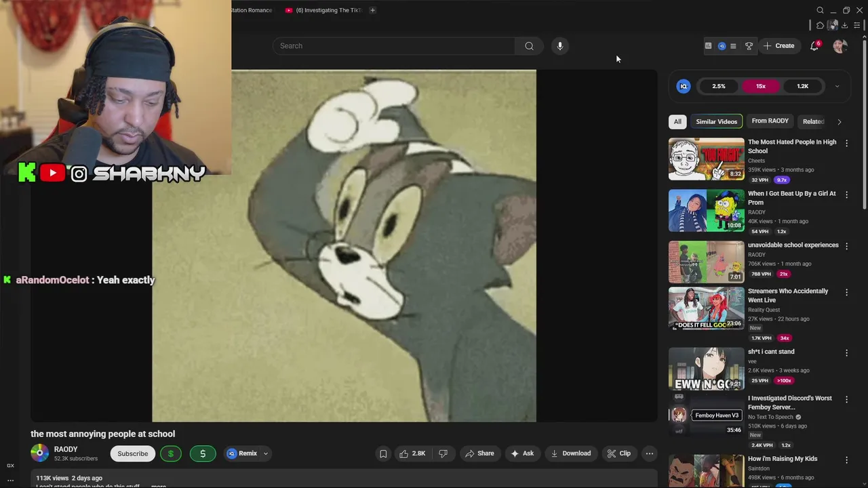Click the vidIQ logo in stats panel
Viewport: 868px width, 488px height.
[684, 86]
